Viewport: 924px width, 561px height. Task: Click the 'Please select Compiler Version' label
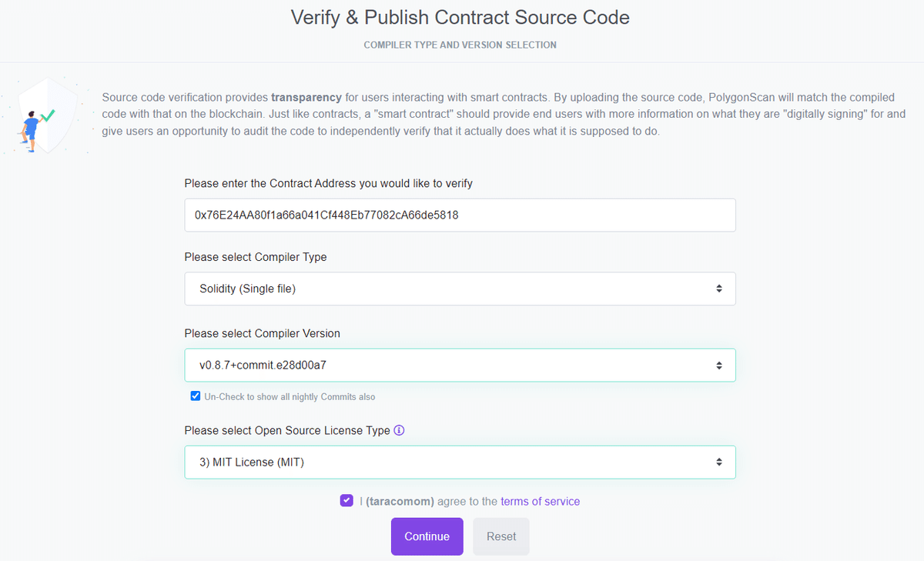(262, 333)
